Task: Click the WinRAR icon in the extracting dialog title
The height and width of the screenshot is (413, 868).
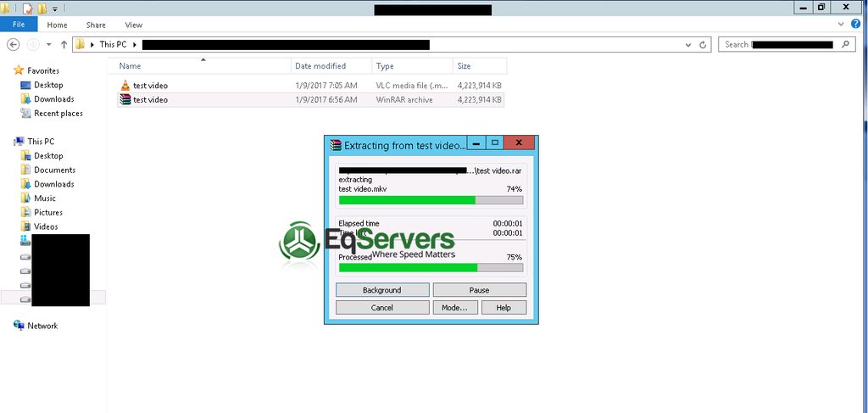Action: pos(335,145)
